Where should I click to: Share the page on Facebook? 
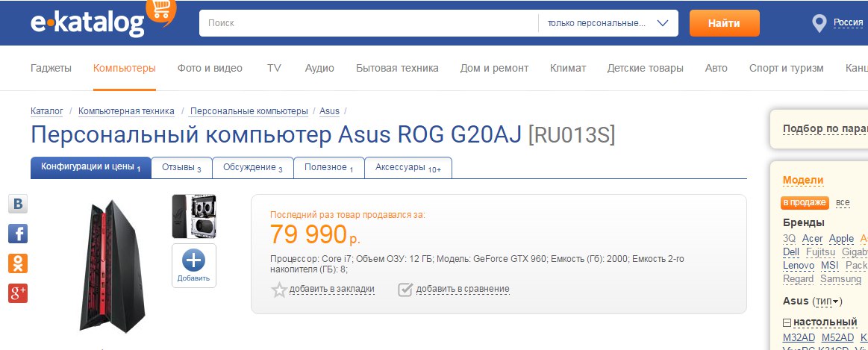pyautogui.click(x=18, y=234)
